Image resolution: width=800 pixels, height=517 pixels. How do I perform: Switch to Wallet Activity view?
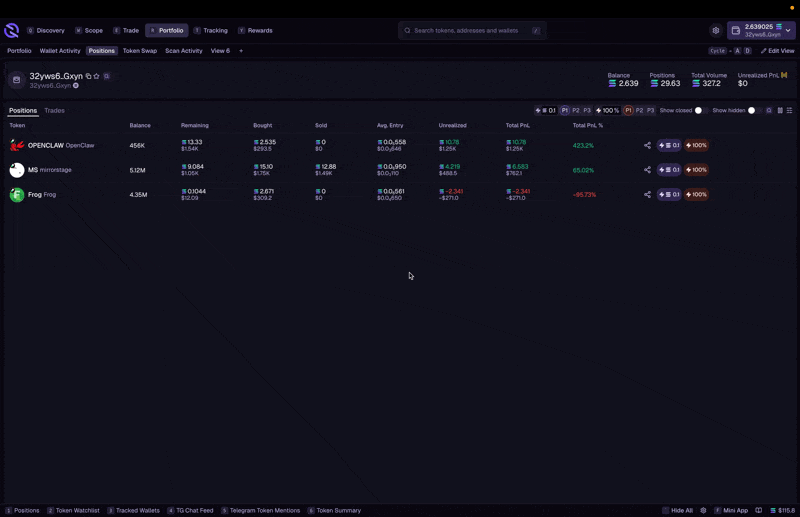pos(60,51)
